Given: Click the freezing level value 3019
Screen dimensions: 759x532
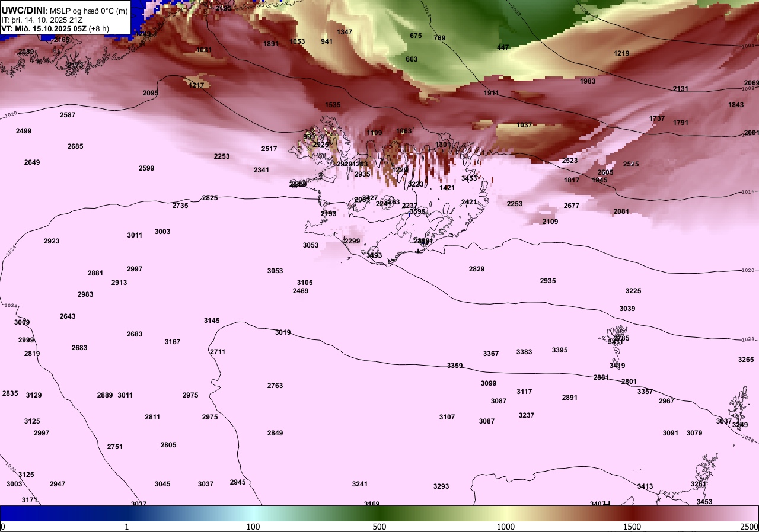Looking at the screenshot, I should [283, 332].
